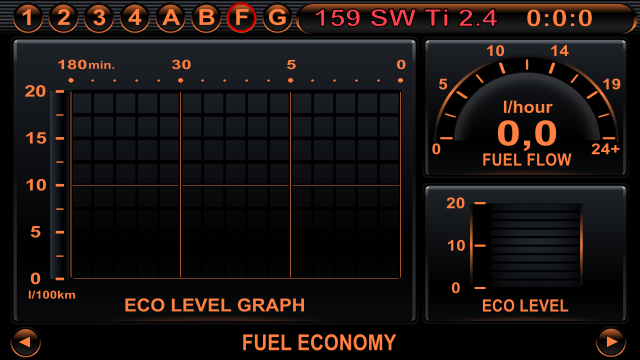The image size is (640, 360).
Task: Switch to the G page button
Action: click(278, 18)
